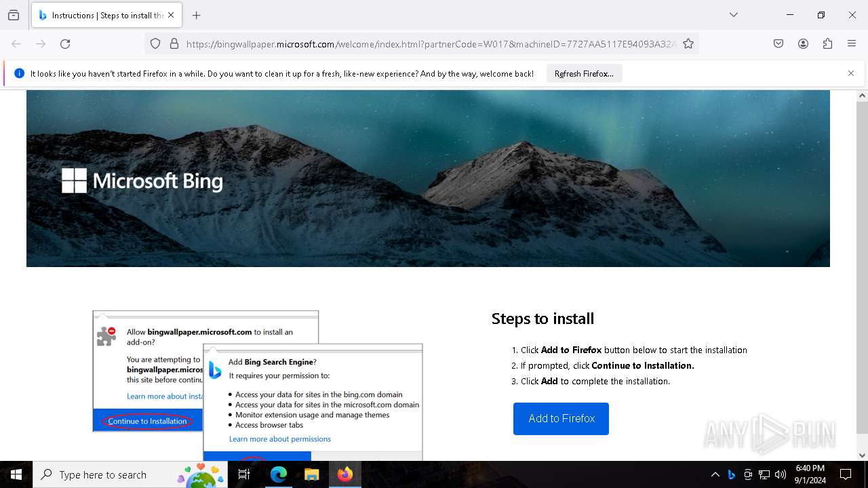Click Learn more about permissions link text
This screenshot has width=868, height=488.
point(280,439)
